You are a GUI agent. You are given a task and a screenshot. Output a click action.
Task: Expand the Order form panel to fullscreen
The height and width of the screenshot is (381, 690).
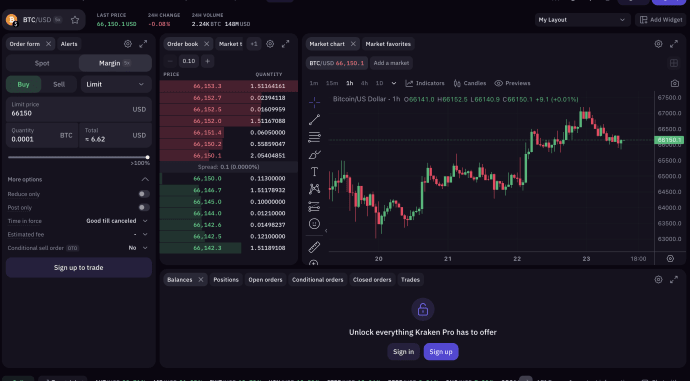click(143, 44)
